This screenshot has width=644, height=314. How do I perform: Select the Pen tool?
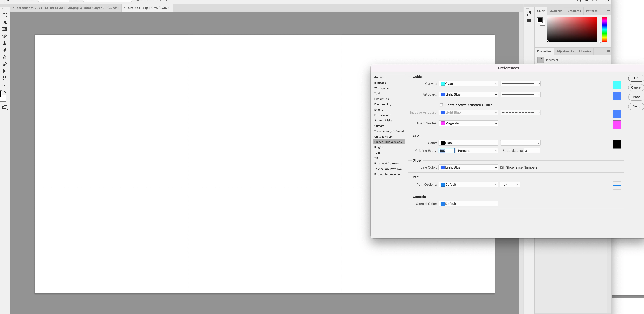click(x=4, y=64)
